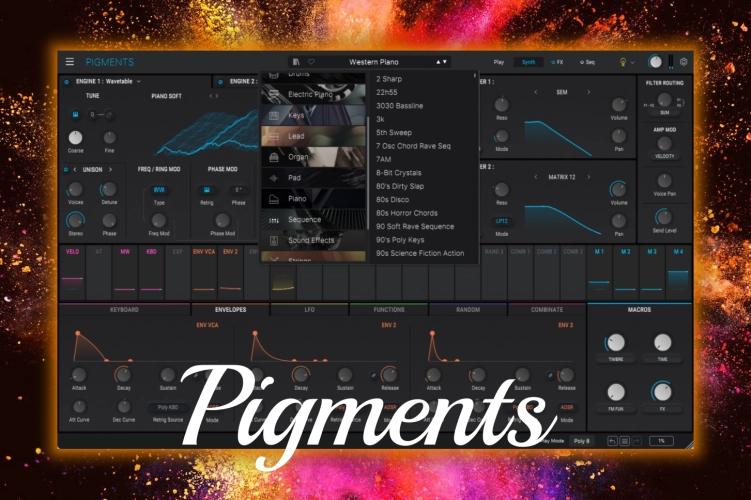Toggle ENV 3 ADSR mode button
This screenshot has height=500, width=751.
pos(567,408)
